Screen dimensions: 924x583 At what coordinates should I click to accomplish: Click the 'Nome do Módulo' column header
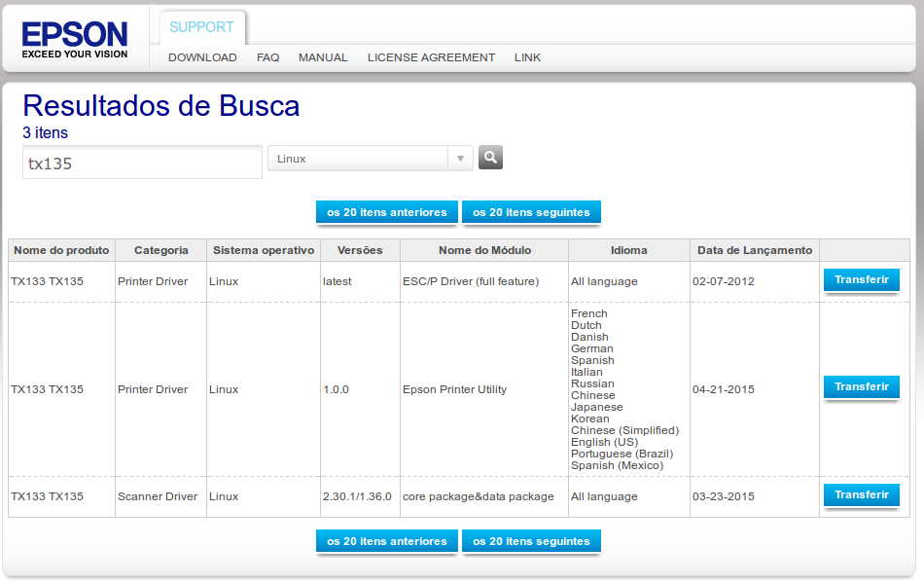(x=485, y=250)
